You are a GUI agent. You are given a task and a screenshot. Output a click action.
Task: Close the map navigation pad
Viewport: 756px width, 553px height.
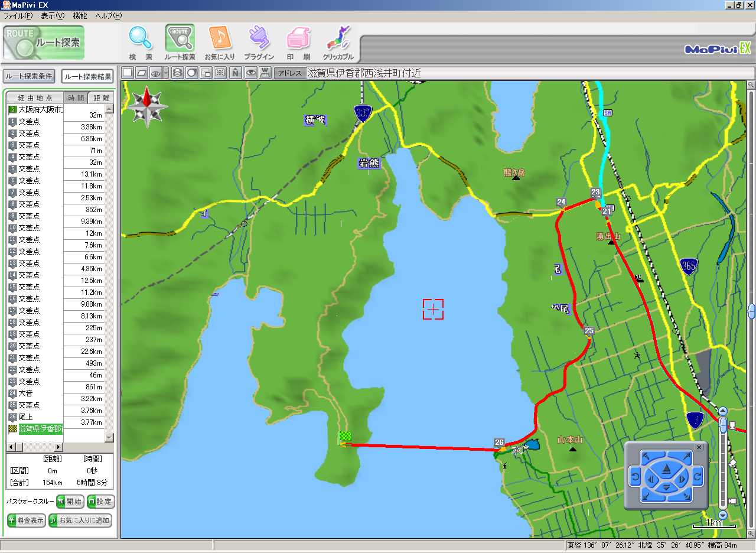click(x=699, y=447)
